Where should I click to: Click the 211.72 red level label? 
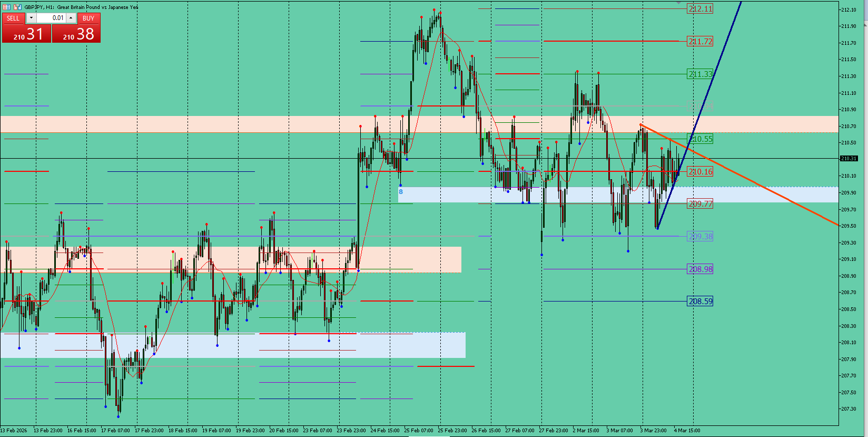click(x=700, y=41)
